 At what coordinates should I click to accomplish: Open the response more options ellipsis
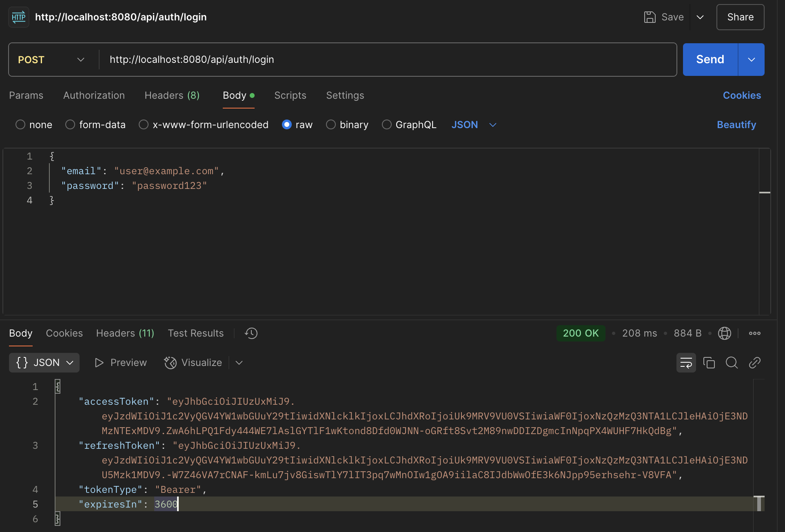click(x=754, y=333)
